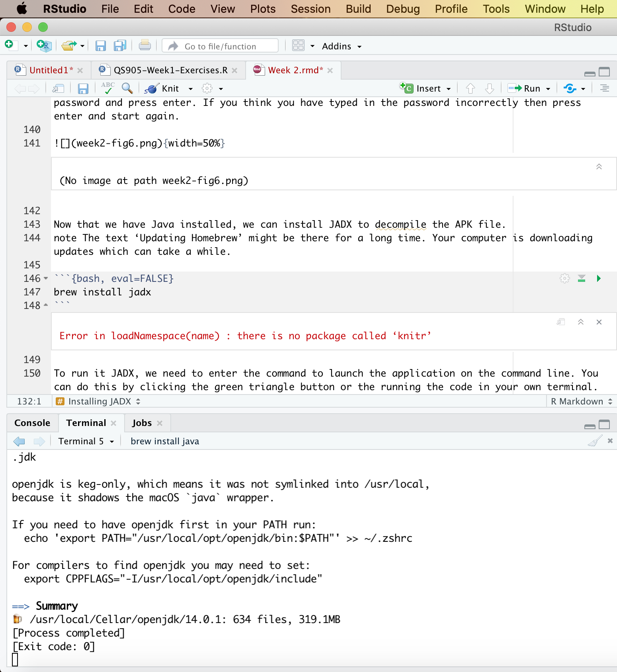Select the Week 2.rmd tab
Screen dimensions: 617x672
point(295,70)
